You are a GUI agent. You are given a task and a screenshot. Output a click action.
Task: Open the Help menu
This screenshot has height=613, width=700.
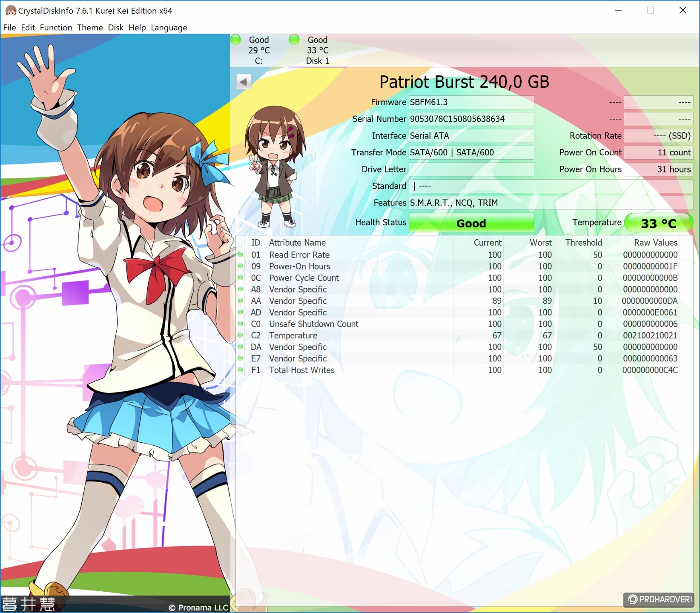137,28
